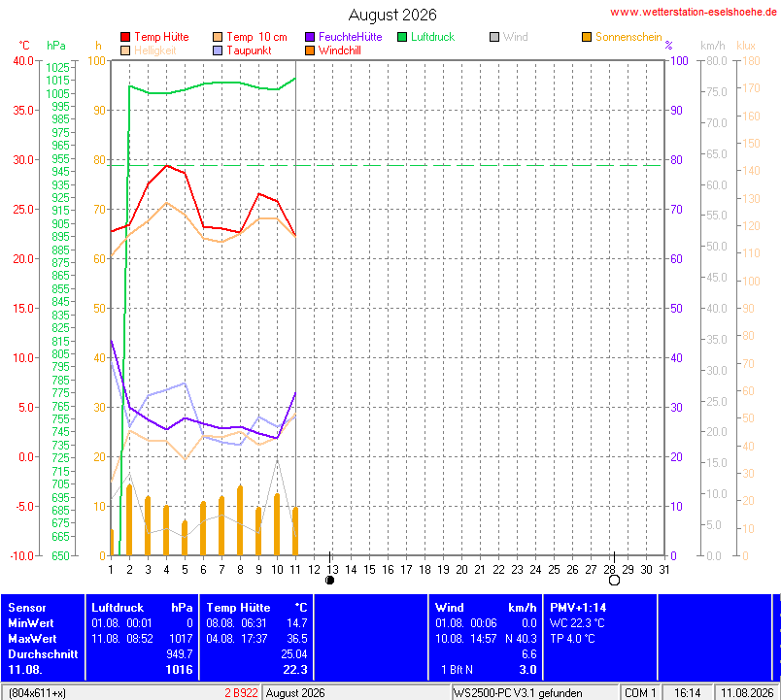Click the grey Wind legend swatch
The width and height of the screenshot is (781, 700).
494,37
